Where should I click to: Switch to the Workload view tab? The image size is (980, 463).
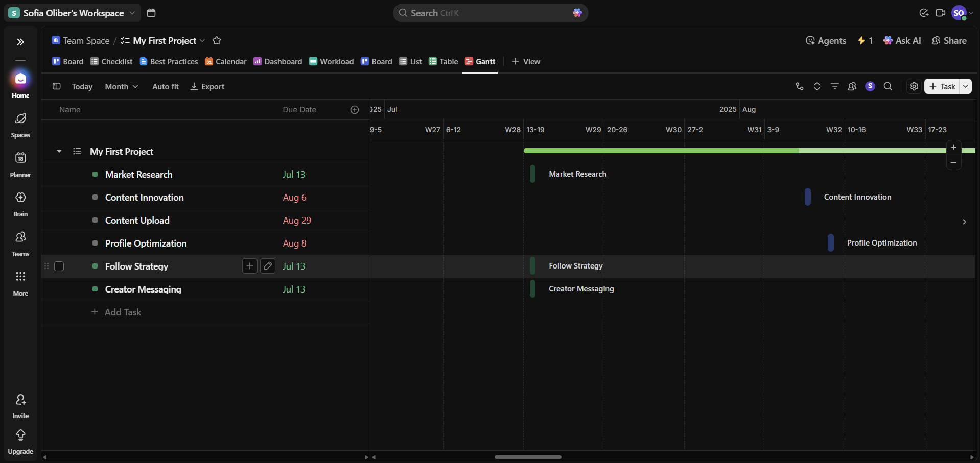pos(331,62)
